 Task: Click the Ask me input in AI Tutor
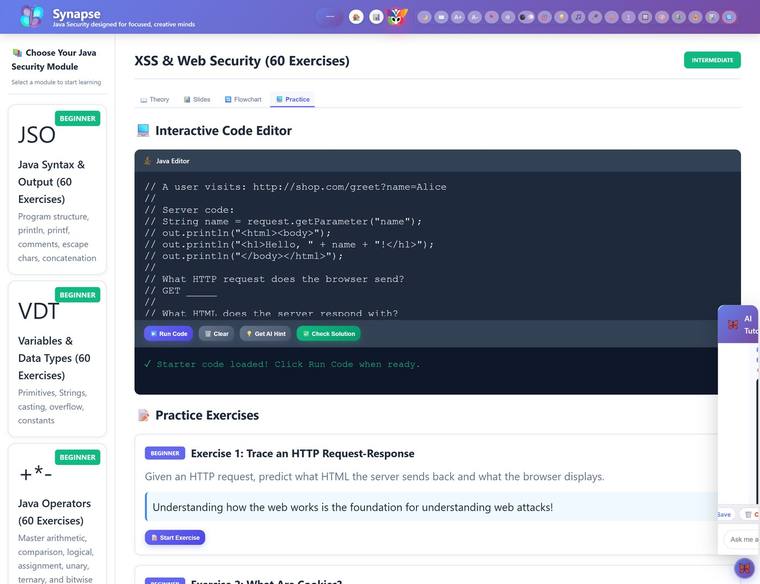[742, 539]
